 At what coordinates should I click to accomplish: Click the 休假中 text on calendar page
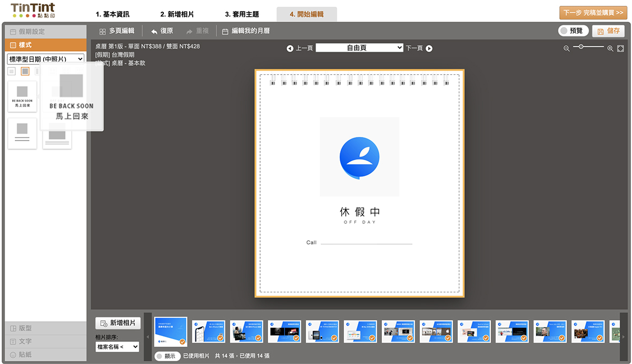pos(360,212)
